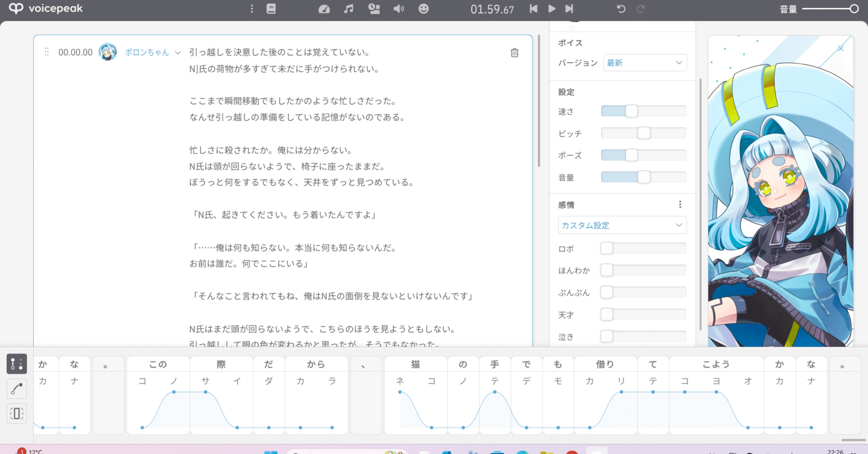The width and height of the screenshot is (868, 454).
Task: Open the 感情 section three-dot menu
Action: (680, 205)
